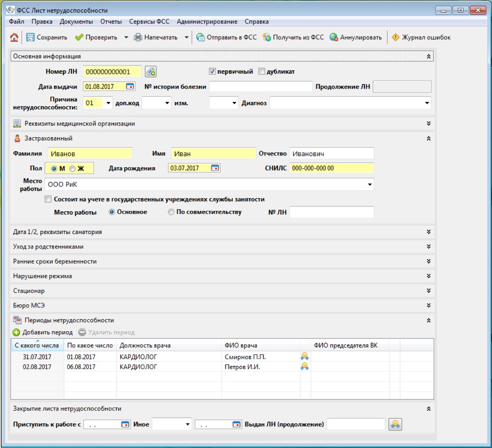Viewport: 492px width, 448px height.
Task: Click the Имя field containing Иван
Action: [213, 154]
